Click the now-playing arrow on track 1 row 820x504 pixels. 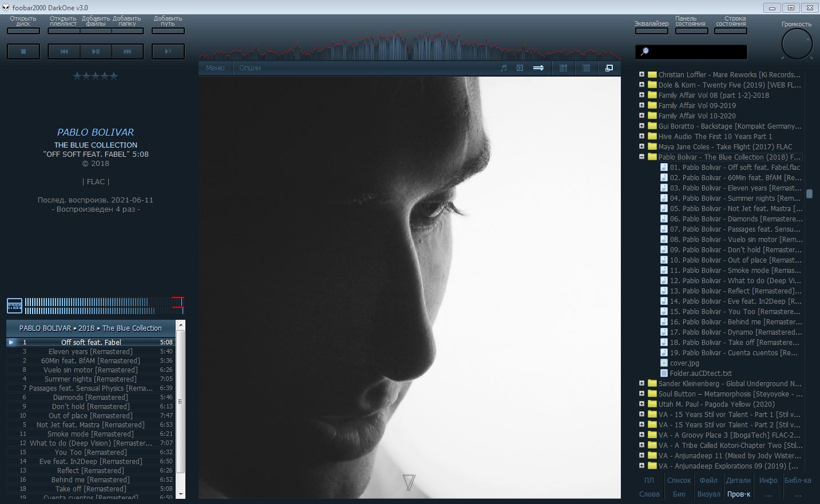point(11,342)
